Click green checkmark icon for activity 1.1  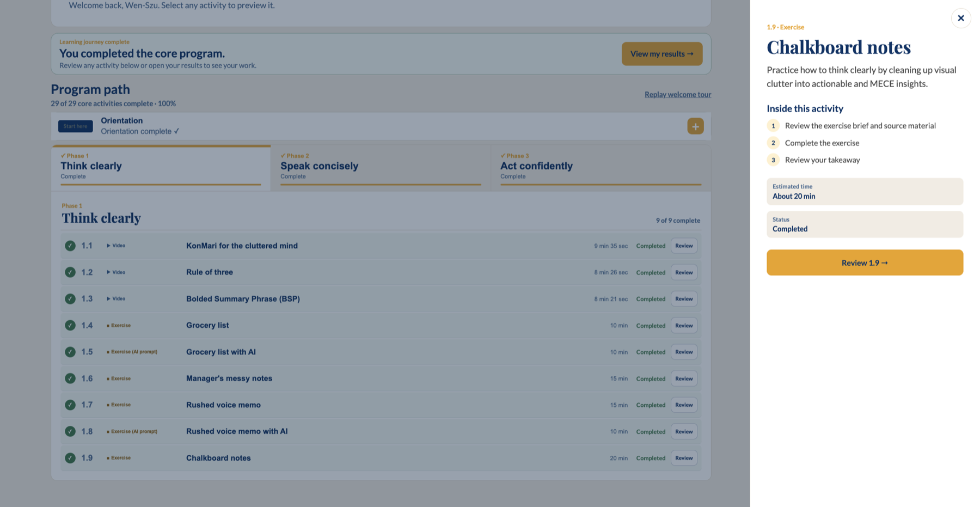[70, 246]
